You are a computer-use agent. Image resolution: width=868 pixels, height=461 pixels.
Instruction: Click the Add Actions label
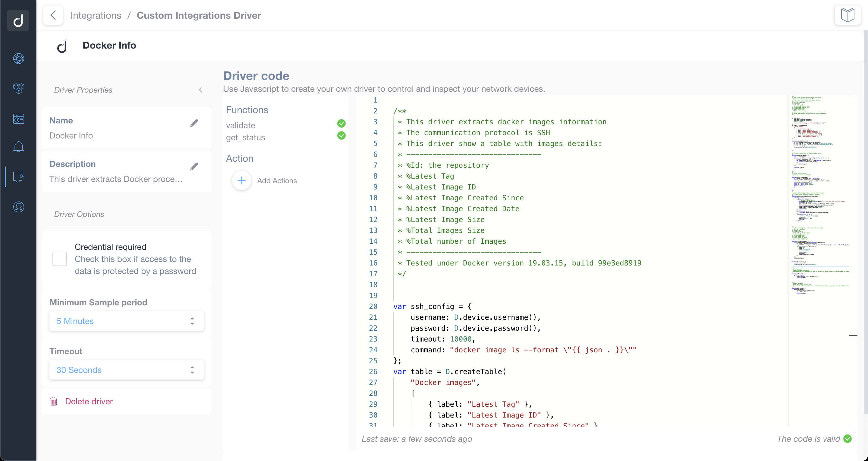click(x=277, y=180)
